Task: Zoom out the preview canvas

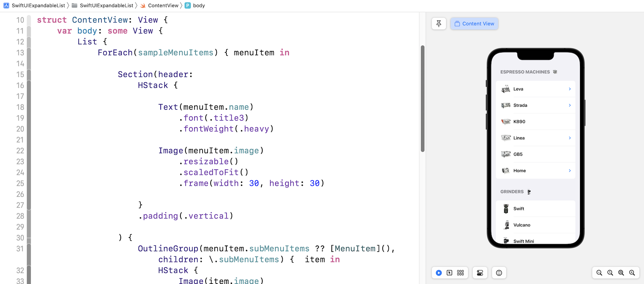Action: click(599, 273)
